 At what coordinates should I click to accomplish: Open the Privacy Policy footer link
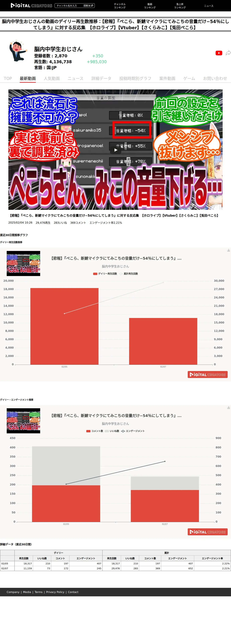click(x=55, y=592)
